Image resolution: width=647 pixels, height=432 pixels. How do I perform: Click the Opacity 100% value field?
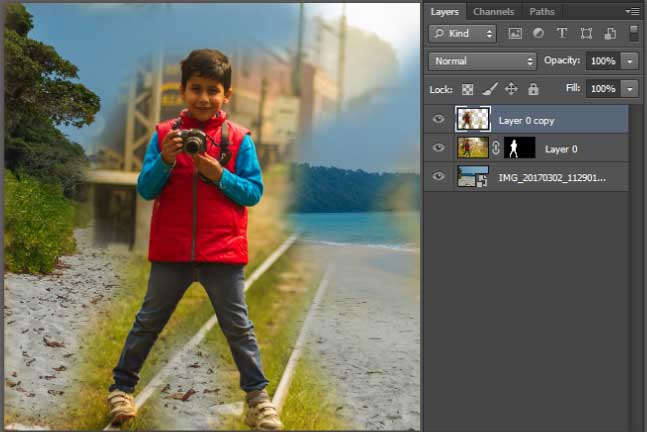pyautogui.click(x=604, y=61)
